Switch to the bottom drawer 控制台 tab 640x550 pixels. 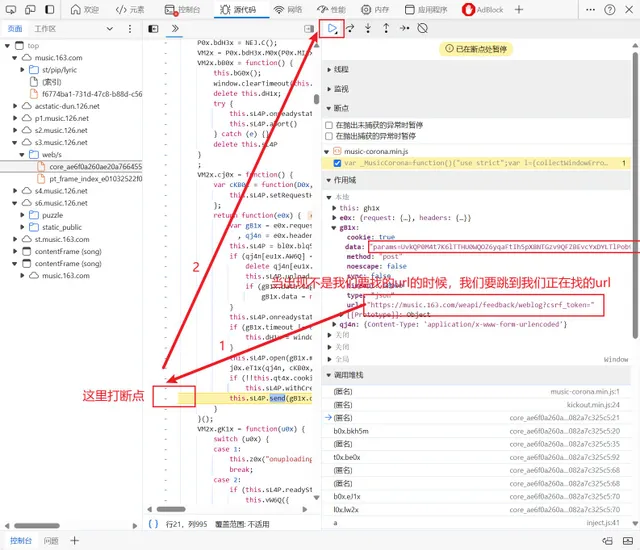point(20,541)
